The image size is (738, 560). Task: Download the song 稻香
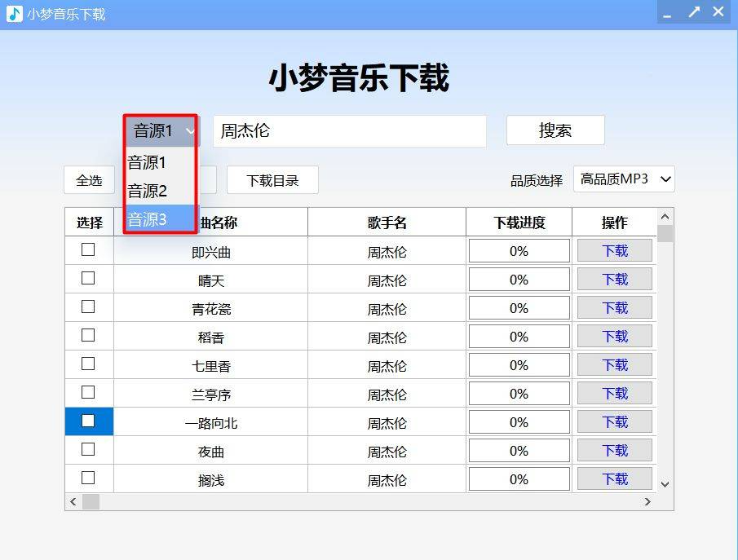614,336
